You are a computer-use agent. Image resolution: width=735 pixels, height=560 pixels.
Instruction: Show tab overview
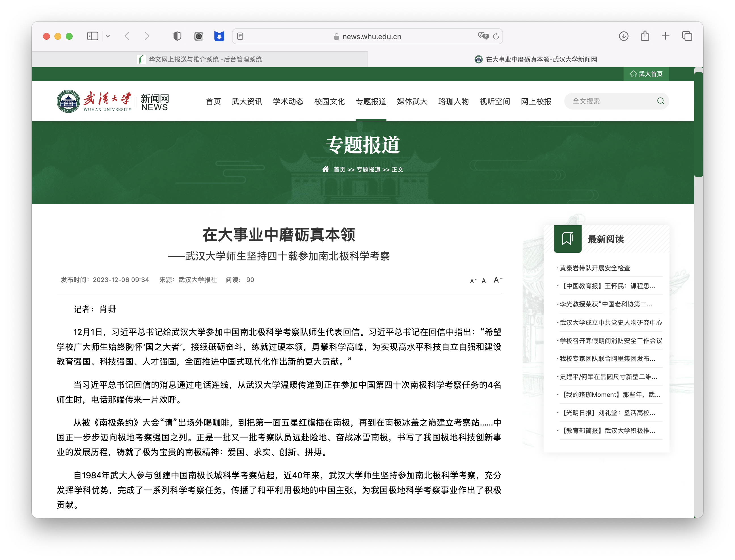(x=687, y=36)
